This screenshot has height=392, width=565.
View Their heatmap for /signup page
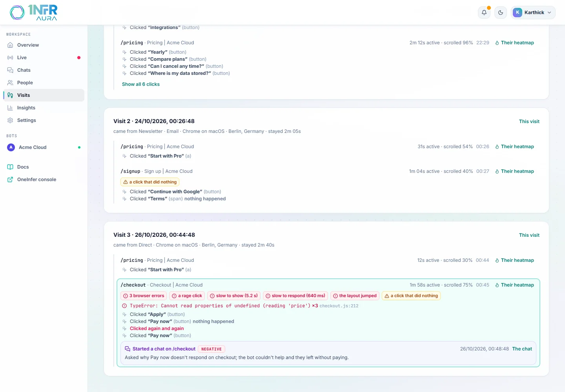514,171
